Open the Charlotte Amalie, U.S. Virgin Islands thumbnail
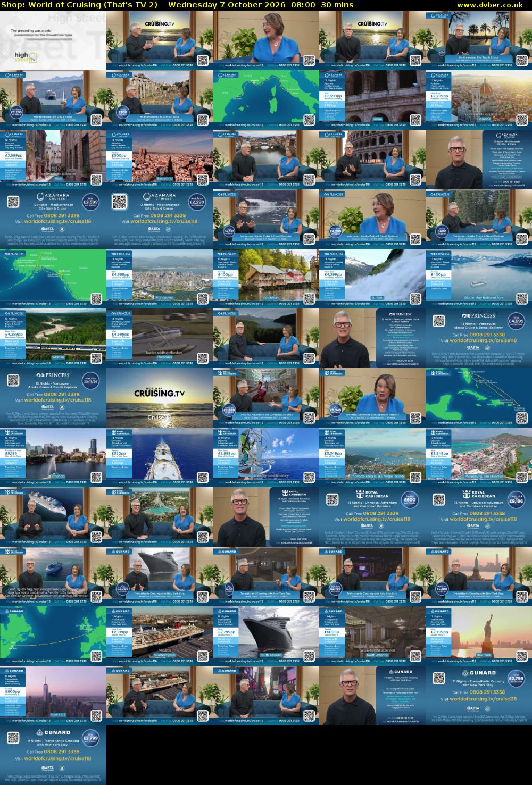This screenshot has width=532, height=785. click(x=372, y=457)
